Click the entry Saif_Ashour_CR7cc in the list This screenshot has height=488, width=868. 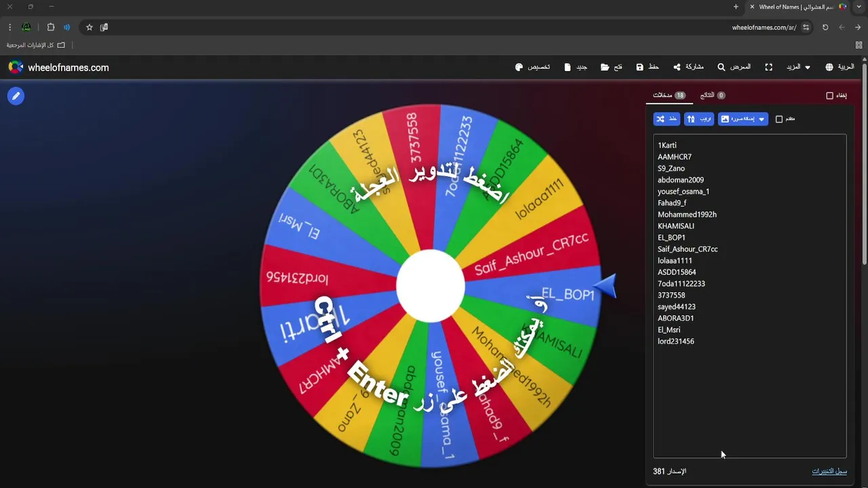(688, 249)
